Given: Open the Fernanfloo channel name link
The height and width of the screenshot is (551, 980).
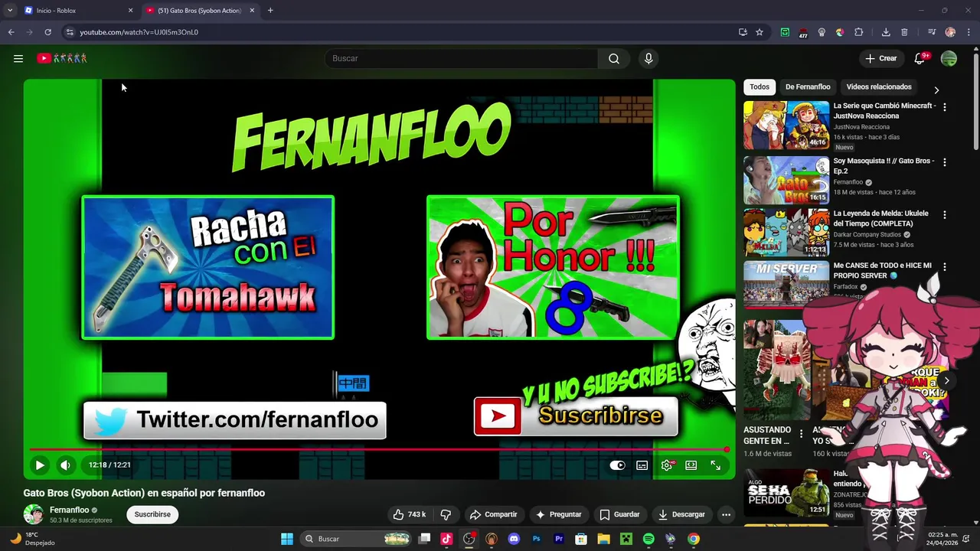Looking at the screenshot, I should tap(69, 510).
